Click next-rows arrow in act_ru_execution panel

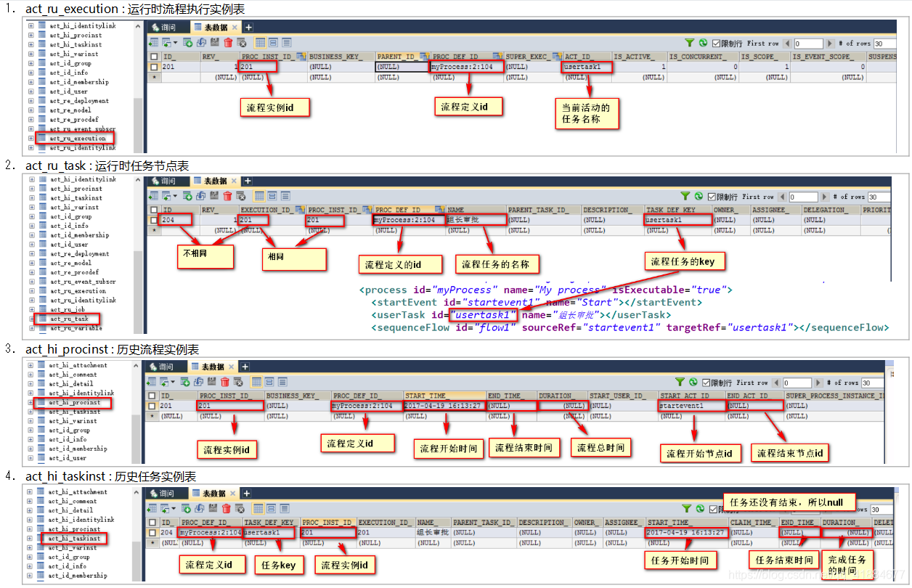click(830, 44)
